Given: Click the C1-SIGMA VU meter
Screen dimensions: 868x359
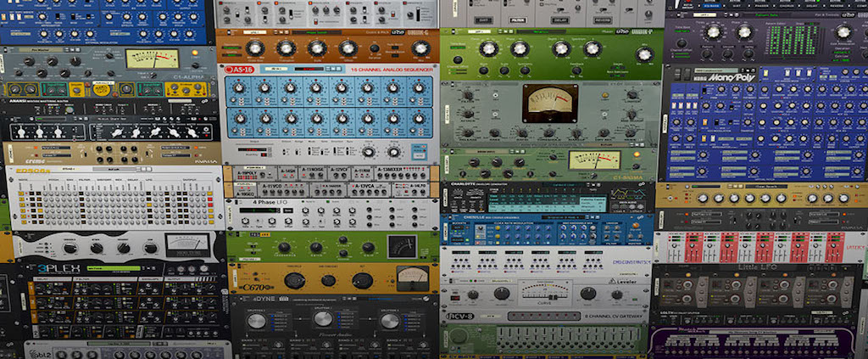Looking at the screenshot, I should pos(594,160).
